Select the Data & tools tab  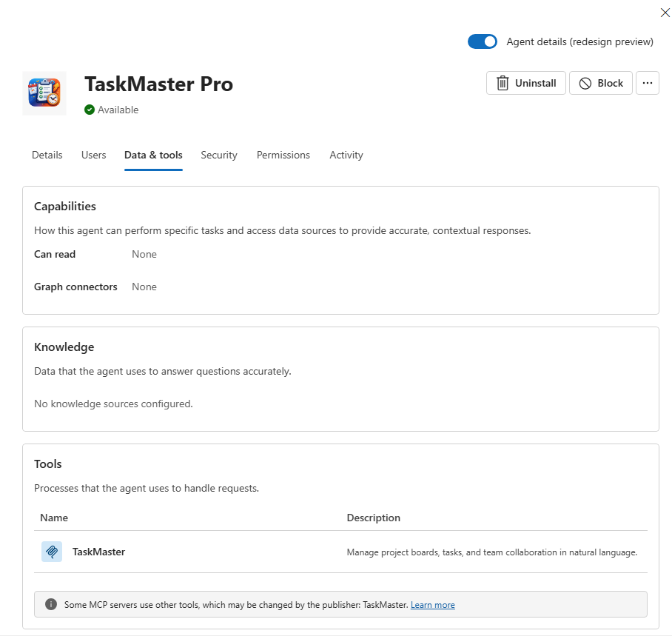pos(153,155)
